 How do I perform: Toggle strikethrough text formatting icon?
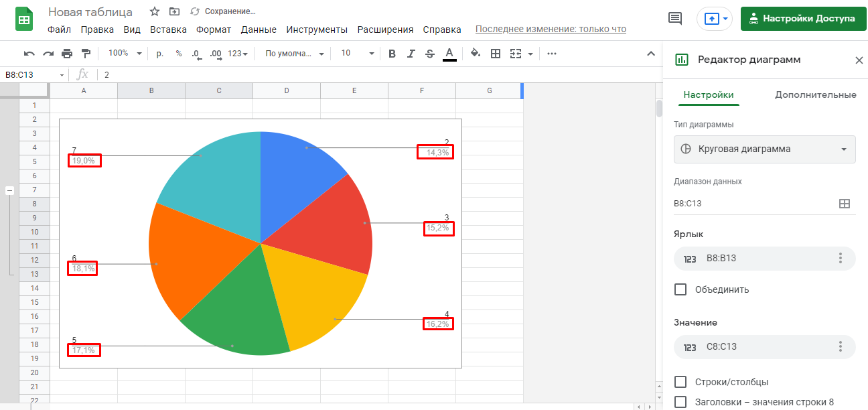pyautogui.click(x=430, y=54)
